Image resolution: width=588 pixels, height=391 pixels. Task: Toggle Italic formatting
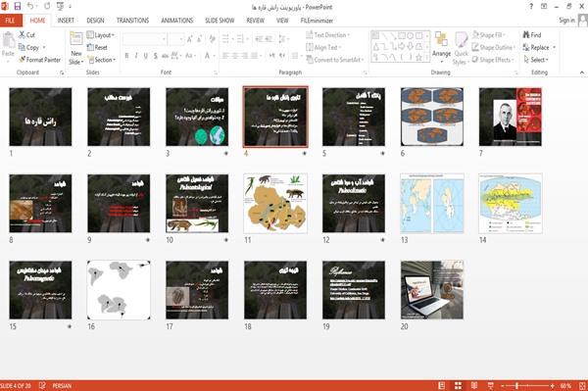[x=136, y=56]
